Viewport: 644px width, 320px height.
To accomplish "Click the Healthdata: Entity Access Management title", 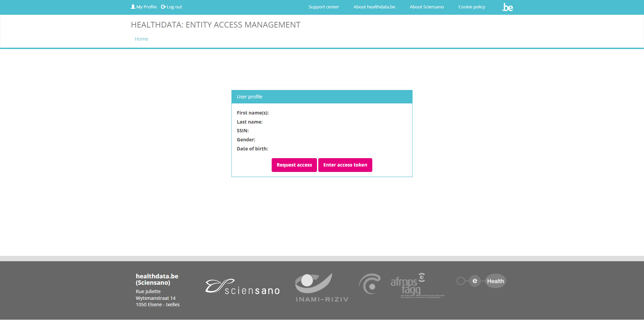I will tap(215, 25).
